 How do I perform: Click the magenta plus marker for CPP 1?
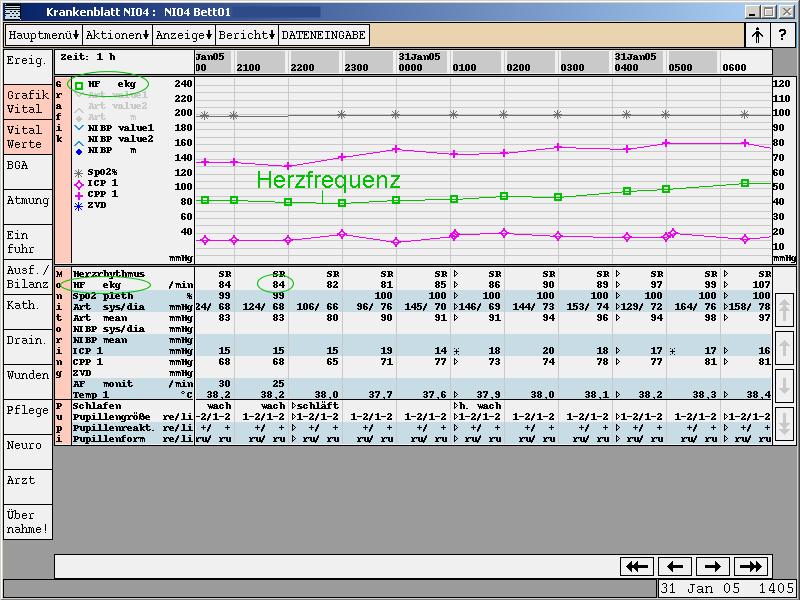tap(79, 195)
